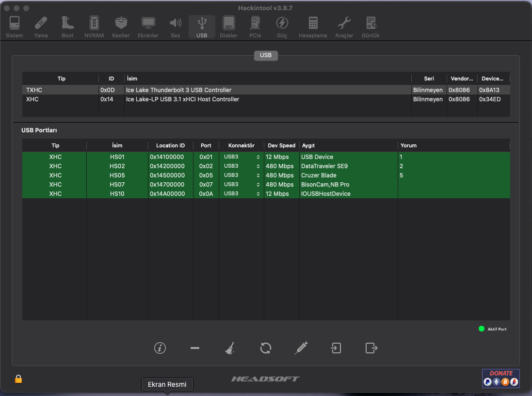The width and height of the screenshot is (532, 396).
Task: Open connector dropdown for HS10 port
Action: 242,194
